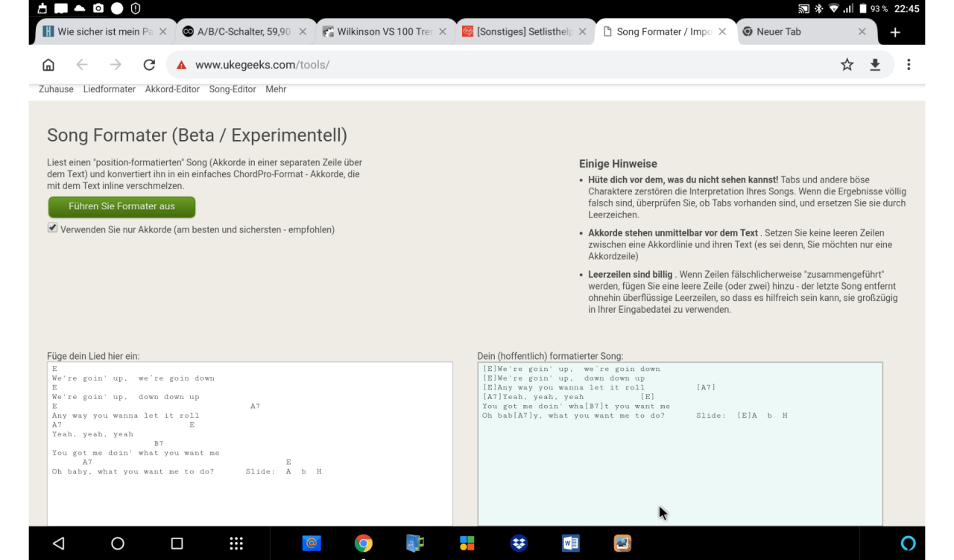Open the Akkord-Editor menu item
Viewport: 954px width, 560px height.
(x=172, y=89)
